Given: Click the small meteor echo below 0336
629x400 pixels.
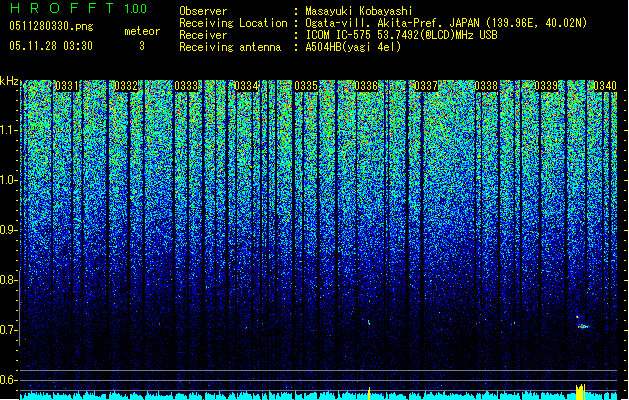Looking at the screenshot, I should pyautogui.click(x=369, y=321).
